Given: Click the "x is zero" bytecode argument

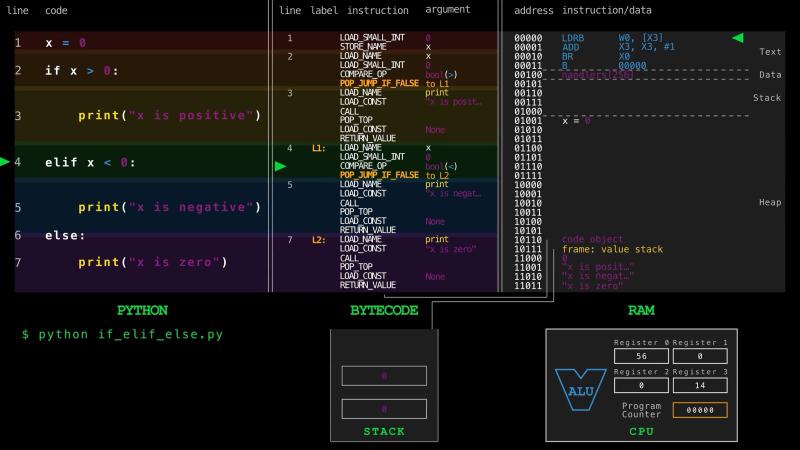Looking at the screenshot, I should (451, 249).
